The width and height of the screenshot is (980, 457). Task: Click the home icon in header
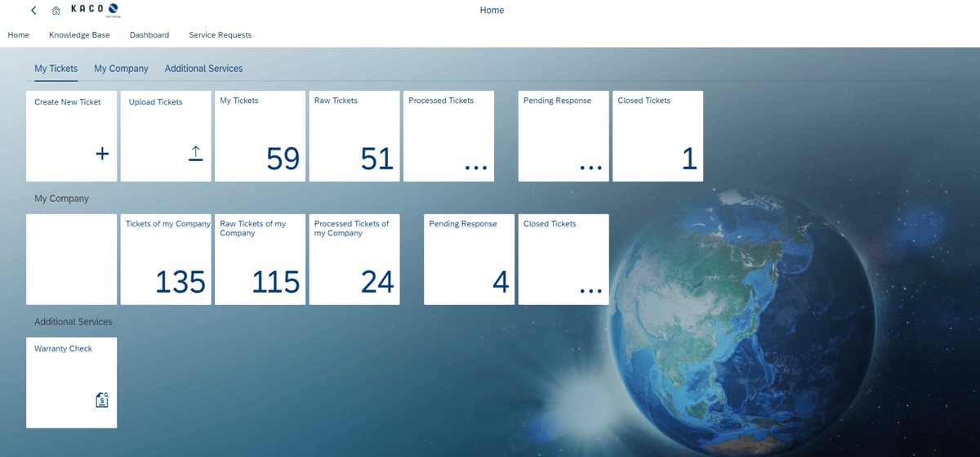click(56, 11)
